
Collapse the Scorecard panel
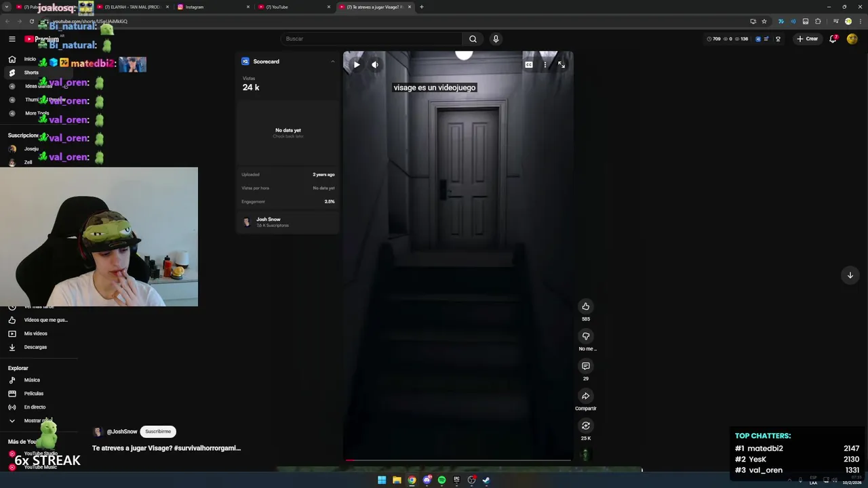coord(332,62)
